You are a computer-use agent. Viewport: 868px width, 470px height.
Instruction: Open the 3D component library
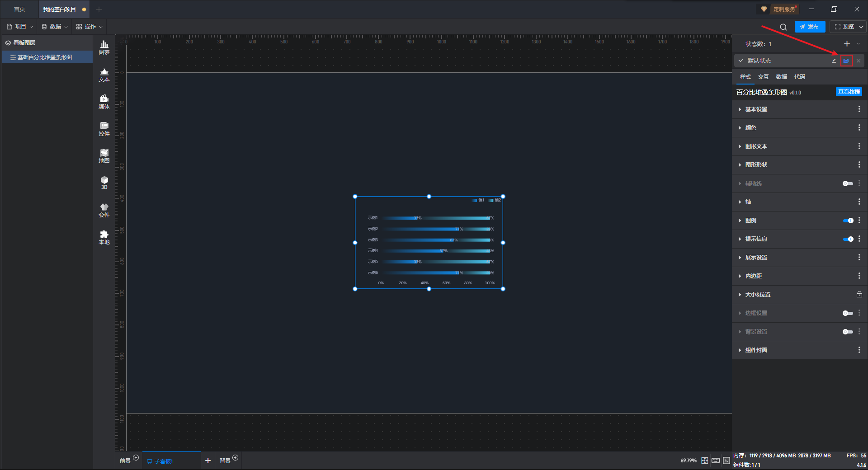[104, 183]
